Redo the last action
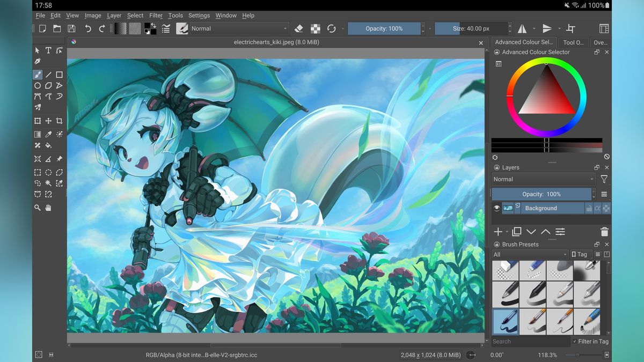Viewport: 644px width, 362px height. tap(102, 28)
